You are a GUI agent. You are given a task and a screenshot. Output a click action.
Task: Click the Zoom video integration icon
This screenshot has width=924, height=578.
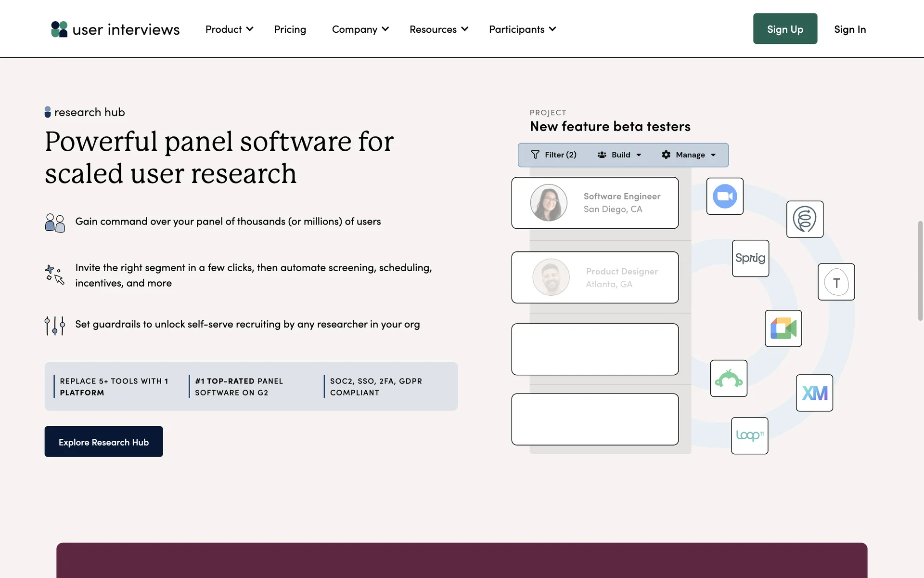[724, 196]
